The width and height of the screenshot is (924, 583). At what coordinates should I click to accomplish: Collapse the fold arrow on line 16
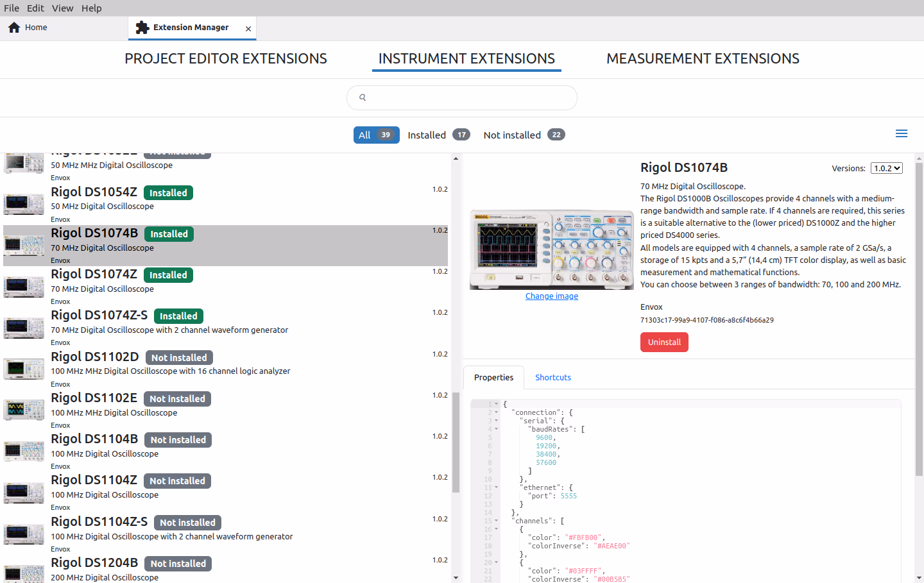(496, 529)
